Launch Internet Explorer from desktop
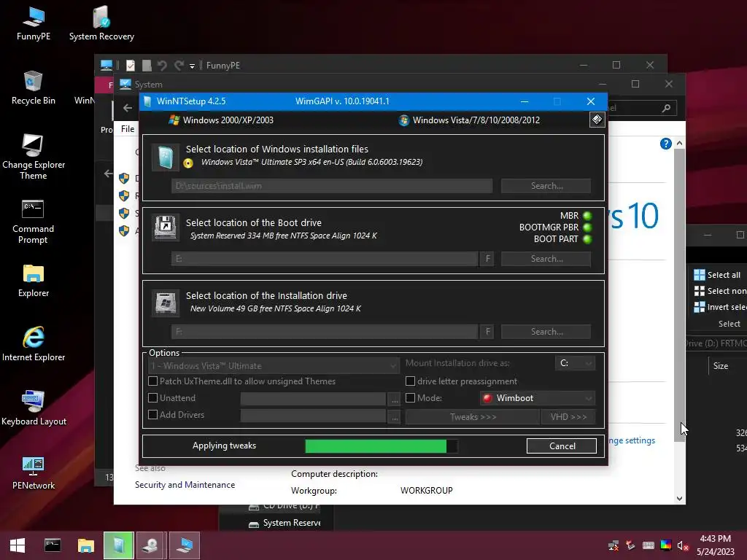 (34, 344)
